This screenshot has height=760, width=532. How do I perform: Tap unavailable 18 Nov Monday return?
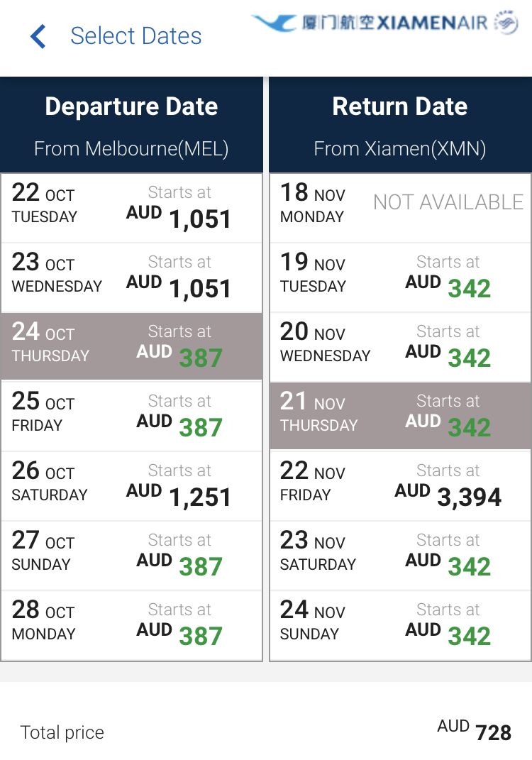(x=400, y=208)
